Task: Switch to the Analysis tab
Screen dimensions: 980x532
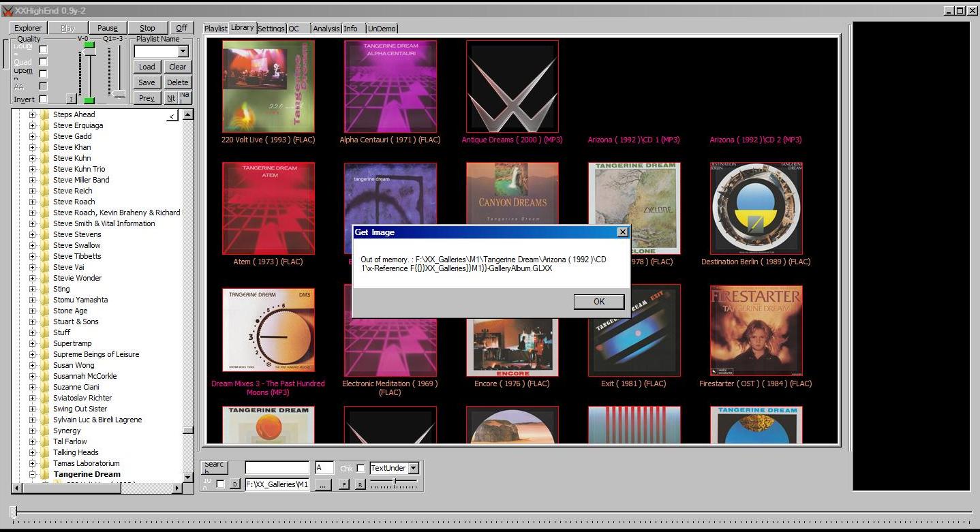Action: point(326,29)
